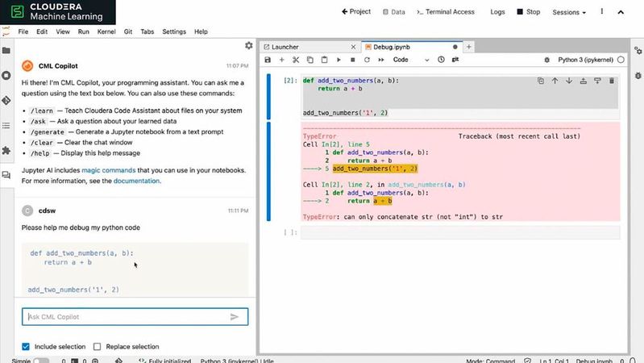Interrupt the kernel stop square icon
Viewport: 644px width, 363px height.
(x=353, y=60)
